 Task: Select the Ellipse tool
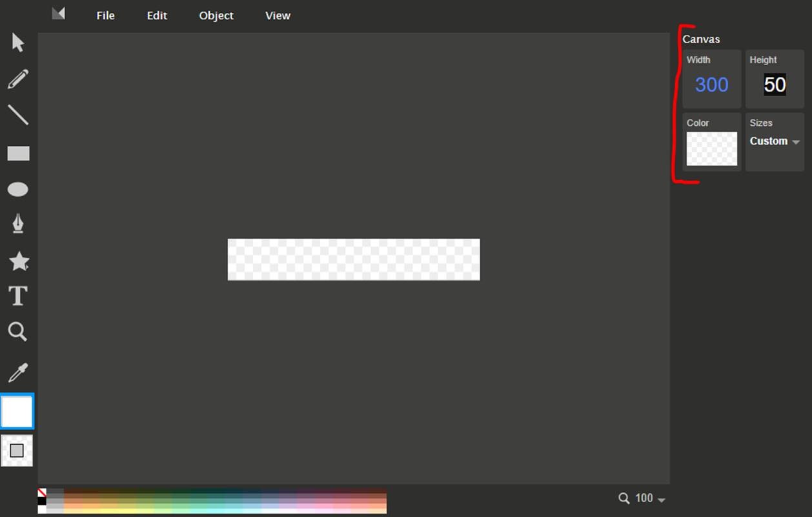(17, 188)
